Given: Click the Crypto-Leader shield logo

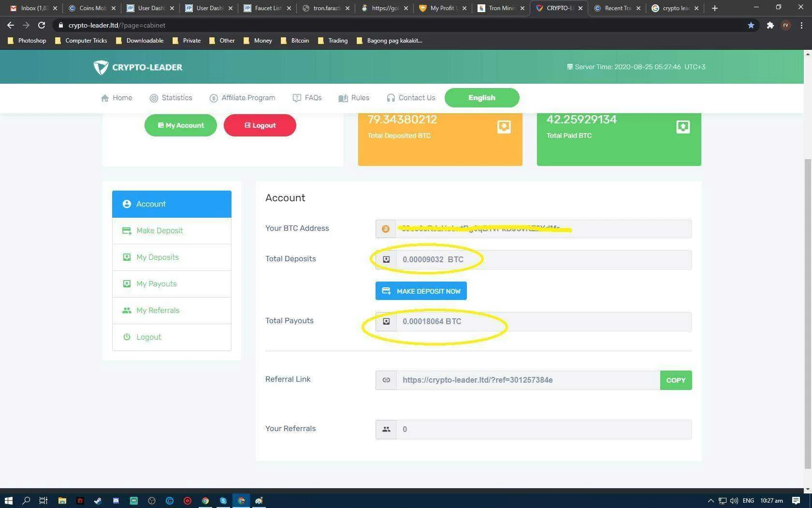Looking at the screenshot, I should pyautogui.click(x=101, y=67).
